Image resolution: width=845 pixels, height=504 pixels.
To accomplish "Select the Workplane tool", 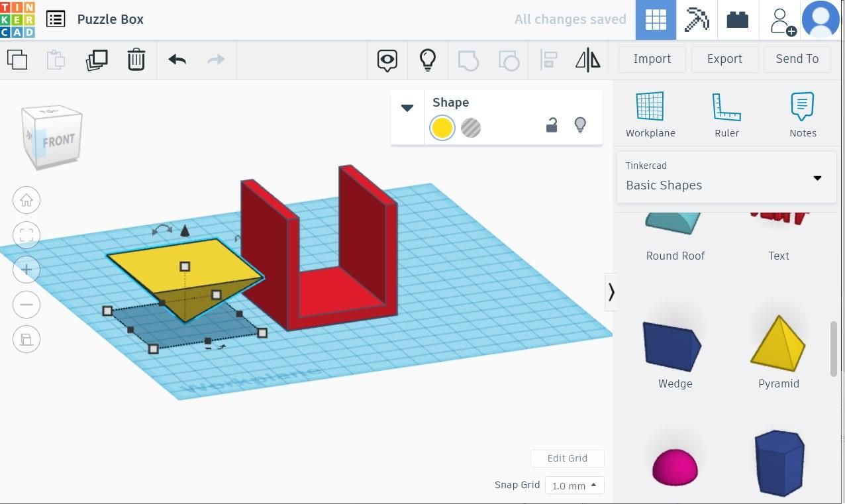I will click(x=650, y=113).
